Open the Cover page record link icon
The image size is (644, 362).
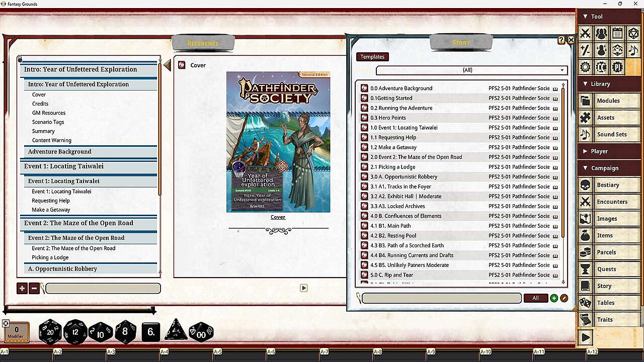(182, 65)
